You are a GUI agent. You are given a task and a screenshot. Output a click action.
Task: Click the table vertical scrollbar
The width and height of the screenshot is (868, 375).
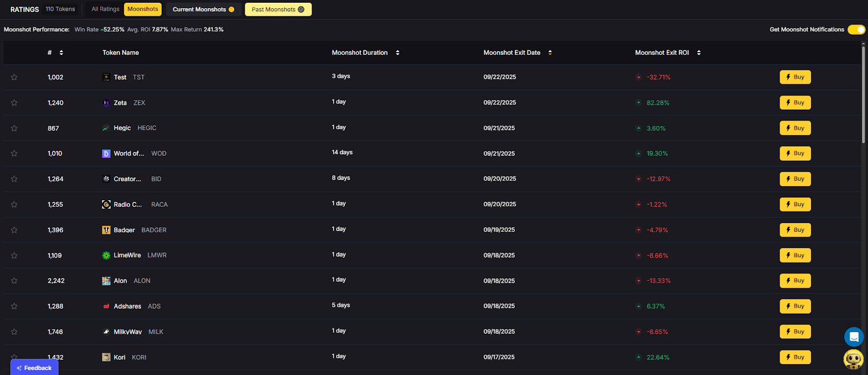coord(863,95)
